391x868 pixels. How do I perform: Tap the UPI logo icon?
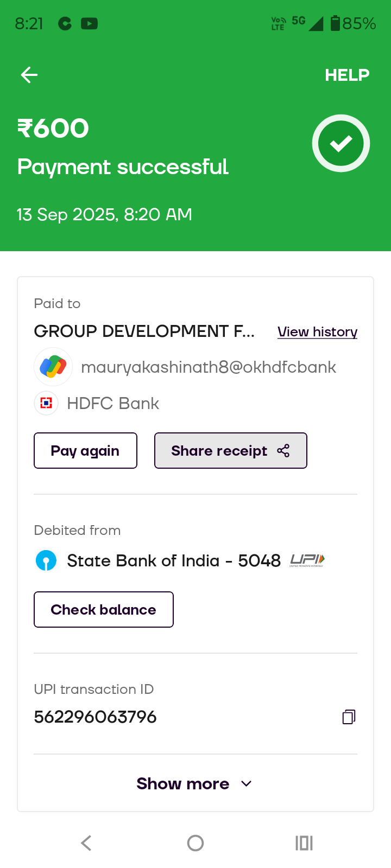[x=307, y=560]
